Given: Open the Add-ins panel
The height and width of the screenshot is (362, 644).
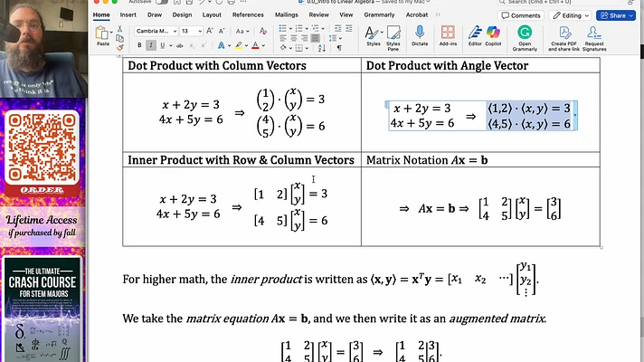Looking at the screenshot, I should [448, 36].
